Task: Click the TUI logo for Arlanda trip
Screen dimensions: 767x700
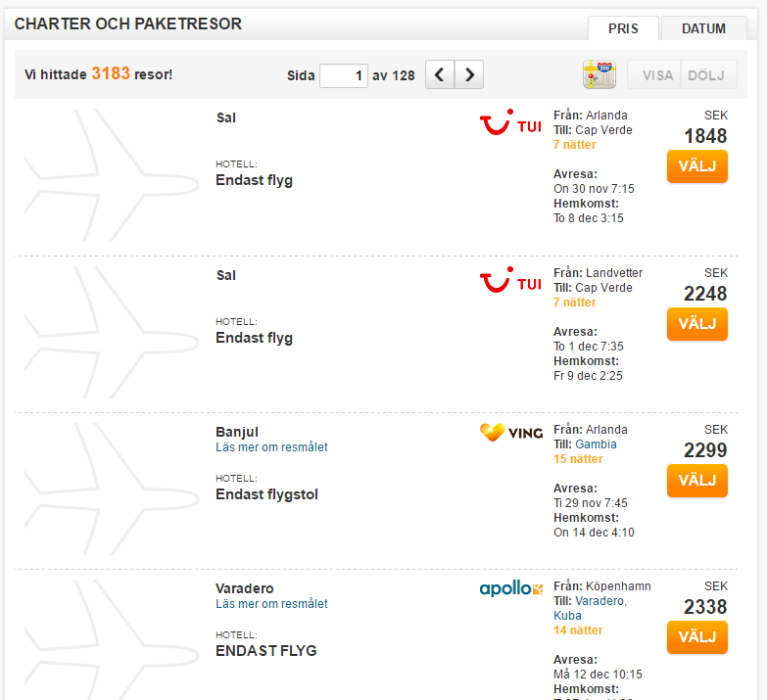Action: pos(510,122)
